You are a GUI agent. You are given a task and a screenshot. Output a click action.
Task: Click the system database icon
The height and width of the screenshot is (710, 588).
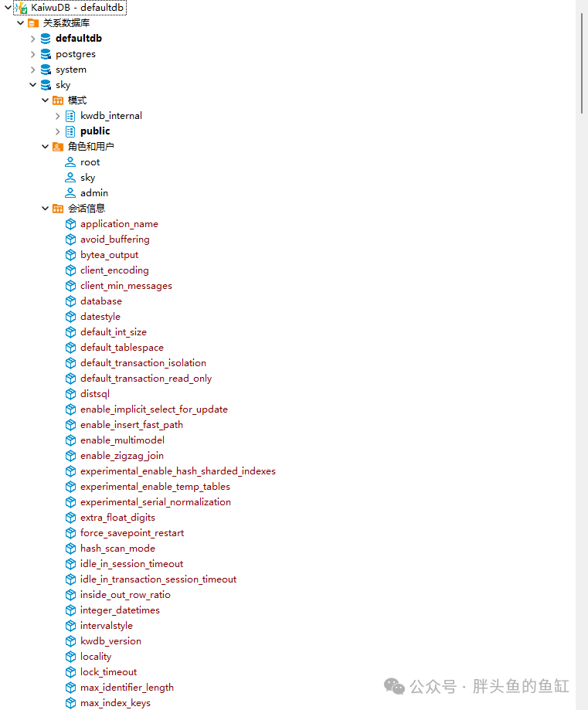coord(46,70)
